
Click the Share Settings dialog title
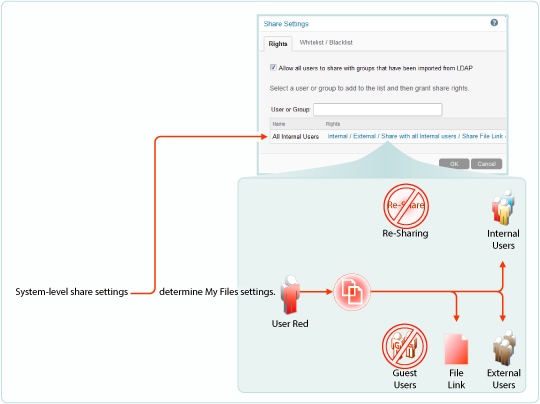coord(286,24)
